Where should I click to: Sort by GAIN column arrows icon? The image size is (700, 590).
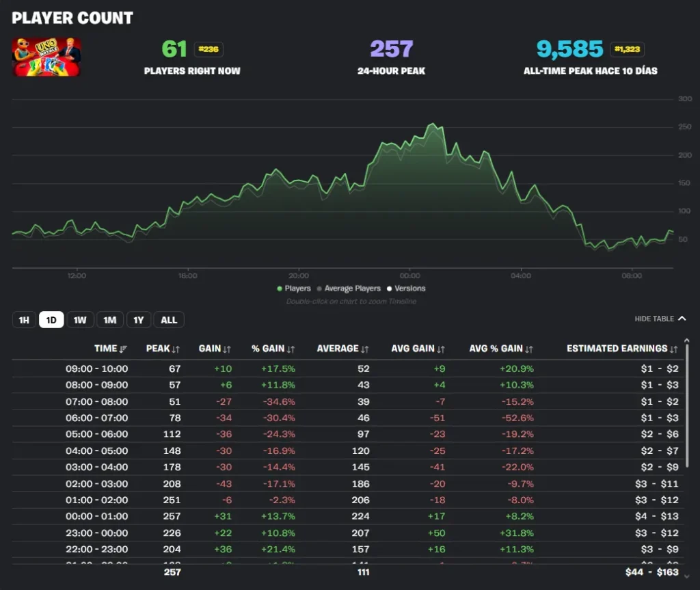point(227,349)
